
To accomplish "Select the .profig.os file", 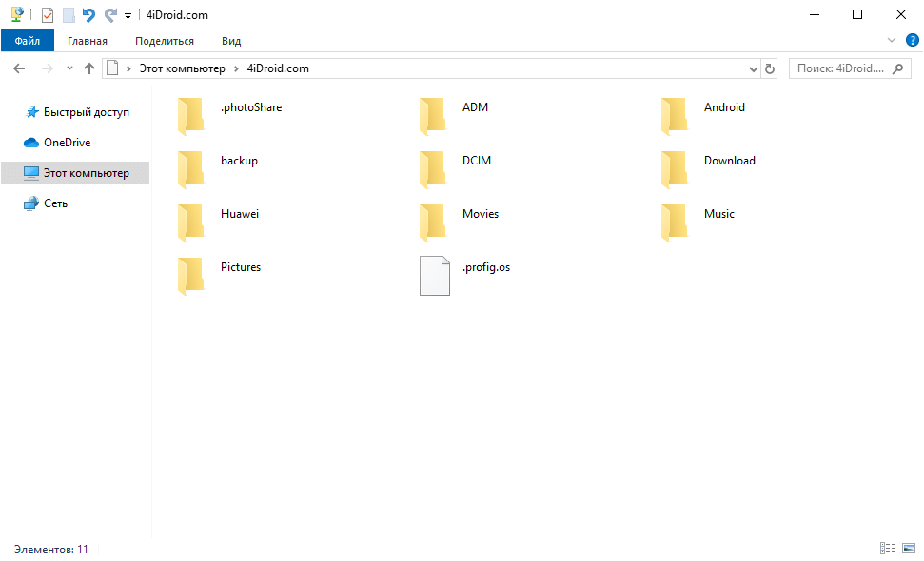I will pos(434,275).
